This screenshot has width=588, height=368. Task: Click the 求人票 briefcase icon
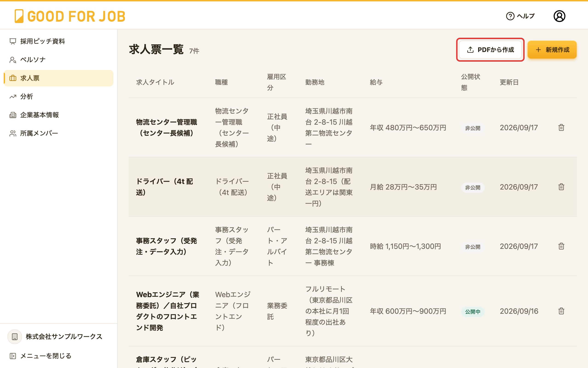click(13, 78)
